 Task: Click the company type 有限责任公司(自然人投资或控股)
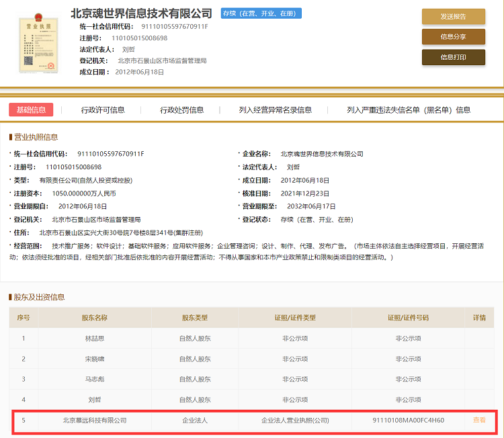pos(86,180)
